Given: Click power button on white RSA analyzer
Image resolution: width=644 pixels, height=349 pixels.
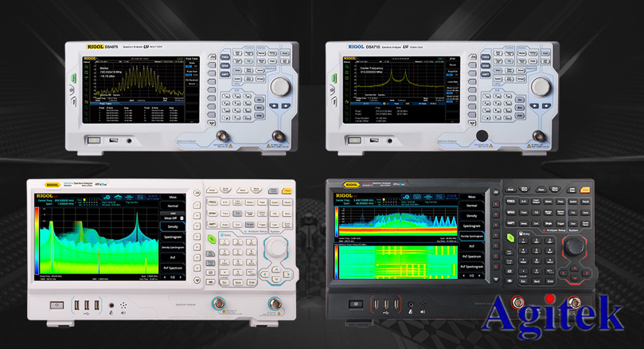Looking at the screenshot, I should tap(57, 305).
